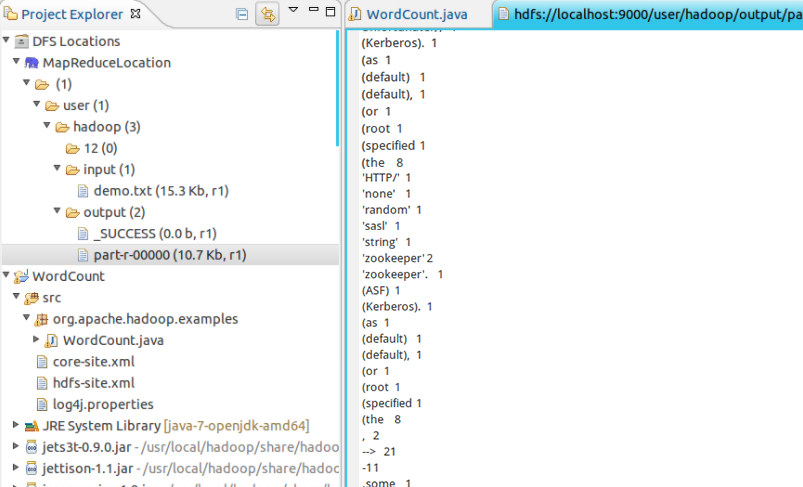
Task: Click the file icon on hdfs output tab
Action: pos(504,14)
